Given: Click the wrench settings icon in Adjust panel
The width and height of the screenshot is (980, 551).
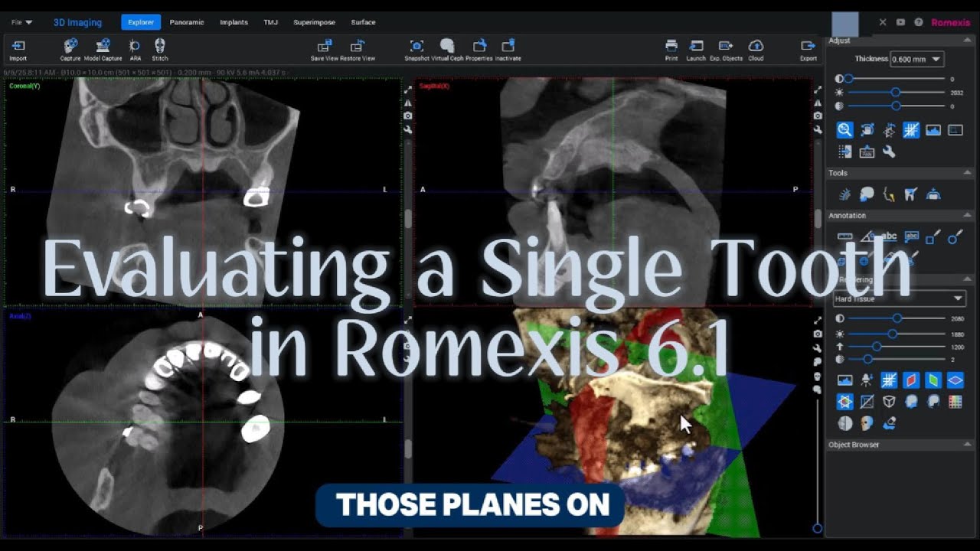Looking at the screenshot, I should click(x=889, y=152).
